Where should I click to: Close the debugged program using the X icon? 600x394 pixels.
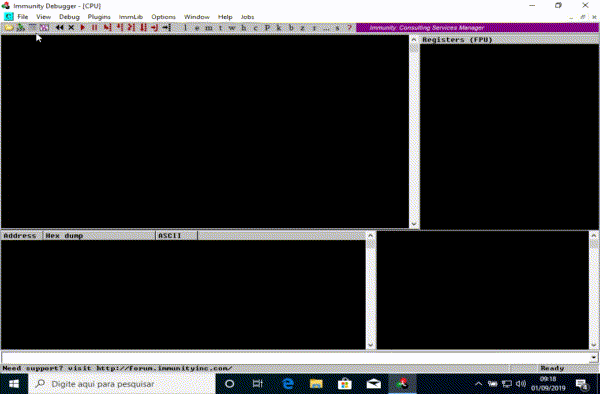coord(71,28)
